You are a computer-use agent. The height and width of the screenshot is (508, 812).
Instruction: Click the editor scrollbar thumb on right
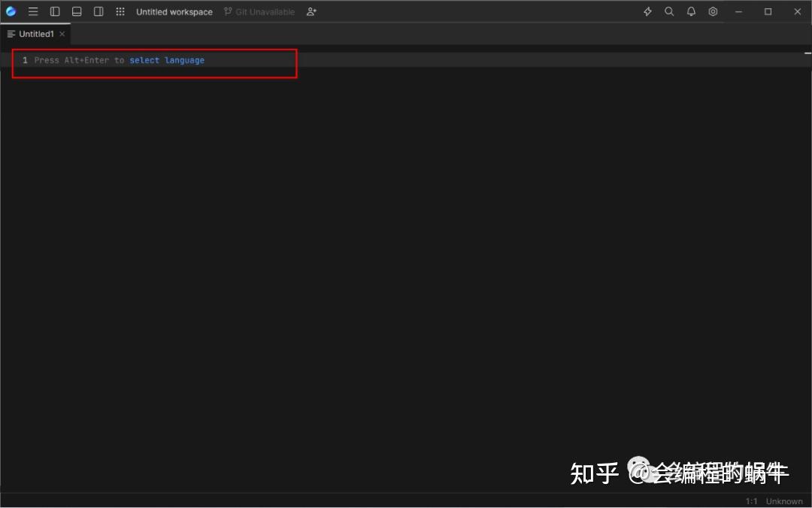click(x=807, y=53)
